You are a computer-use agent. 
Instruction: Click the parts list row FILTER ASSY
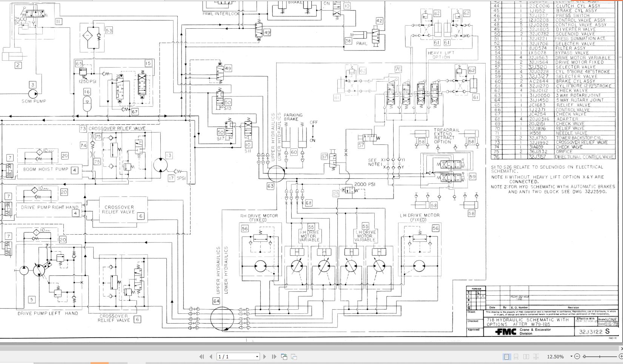coord(553,48)
